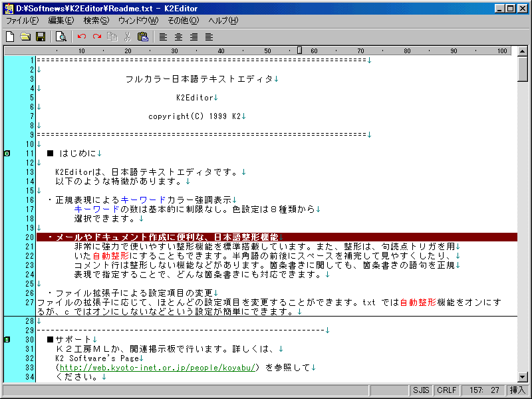
Task: Click the bookmark 0 marker beside line 11
Action: [x=7, y=154]
